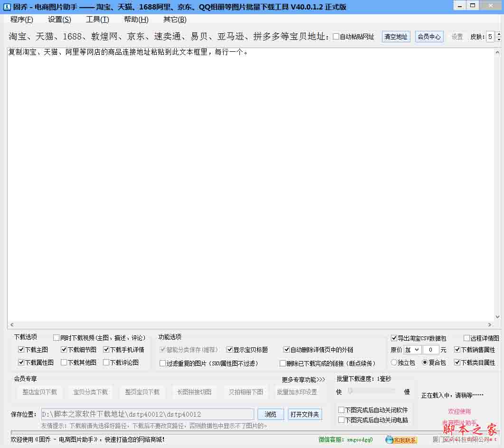Minimize the application window
The image size is (504, 448).
pos(460,6)
